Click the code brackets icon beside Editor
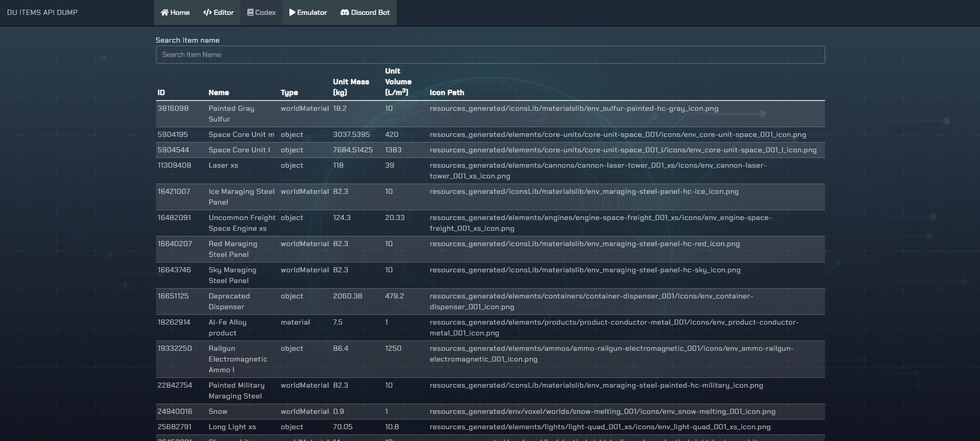Screen dimensions: 980x441 tap(207, 12)
